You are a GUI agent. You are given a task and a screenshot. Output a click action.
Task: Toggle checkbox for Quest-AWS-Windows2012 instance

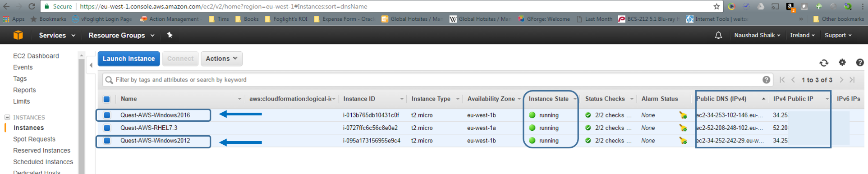tap(107, 141)
